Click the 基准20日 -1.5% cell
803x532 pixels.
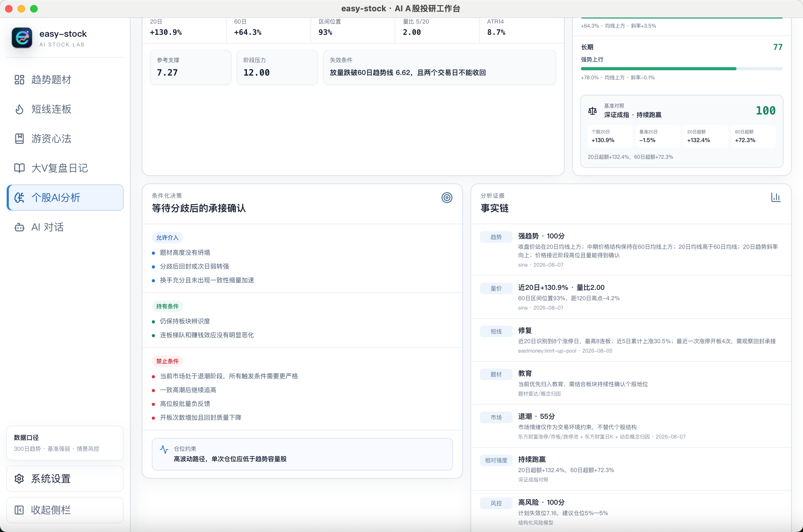point(658,136)
